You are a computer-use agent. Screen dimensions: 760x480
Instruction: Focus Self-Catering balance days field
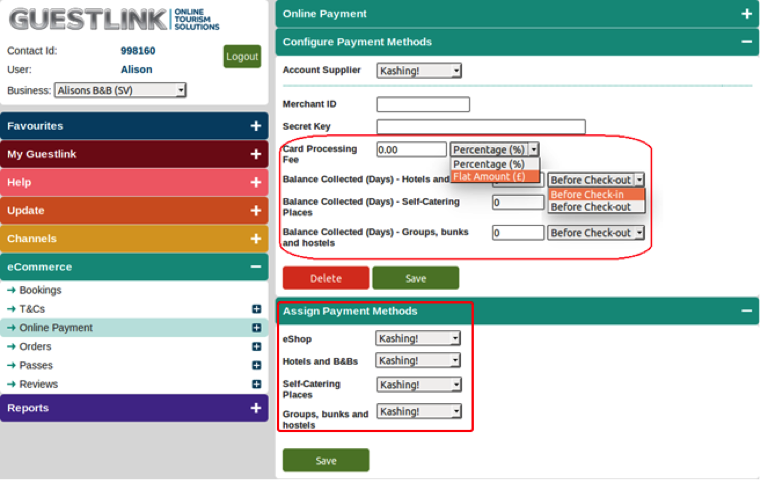pyautogui.click(x=518, y=202)
